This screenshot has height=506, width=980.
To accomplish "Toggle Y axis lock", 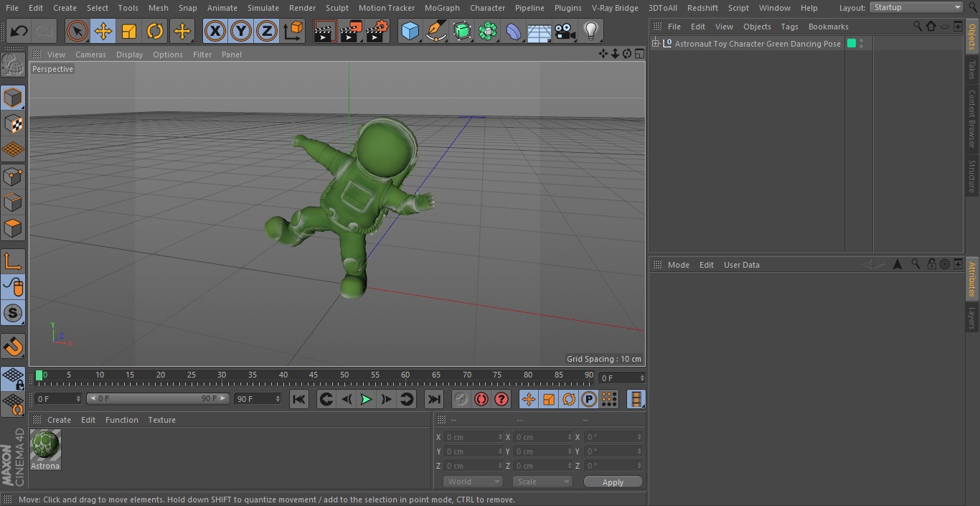I will (x=241, y=31).
